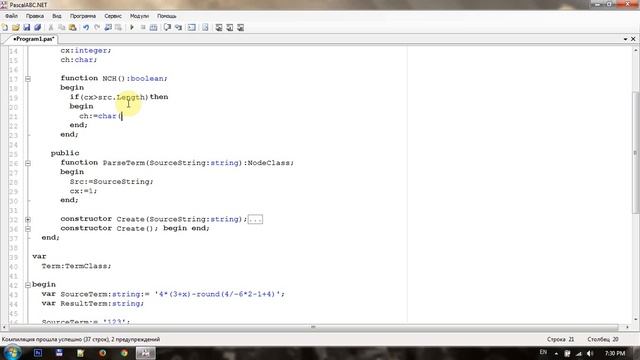Viewport: 640px width, 360px height.
Task: Open Chrome from the taskbar
Action: pyautogui.click(x=124, y=353)
